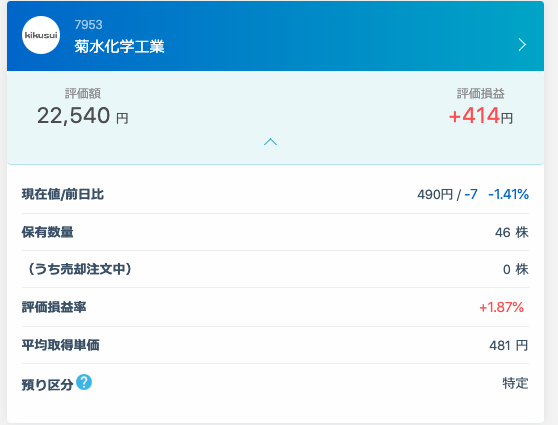This screenshot has width=558, height=425.
Task: Click the 22,540 円 valuation amount
Action: [x=83, y=116]
